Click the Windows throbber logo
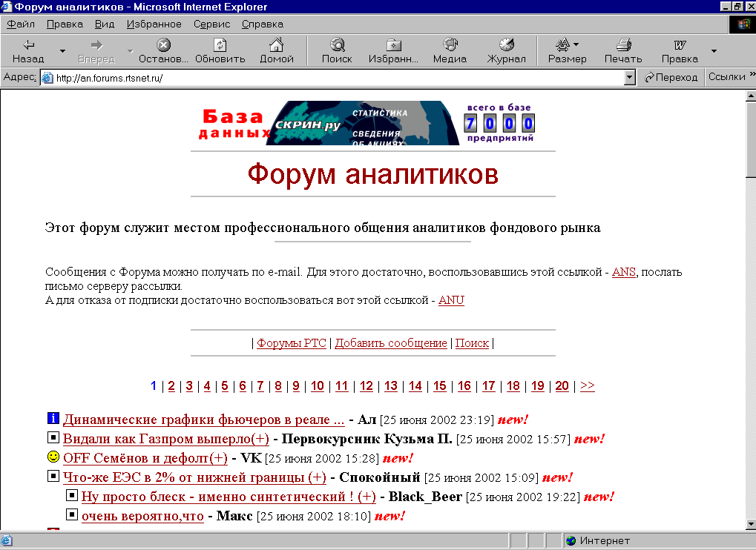 point(743,24)
